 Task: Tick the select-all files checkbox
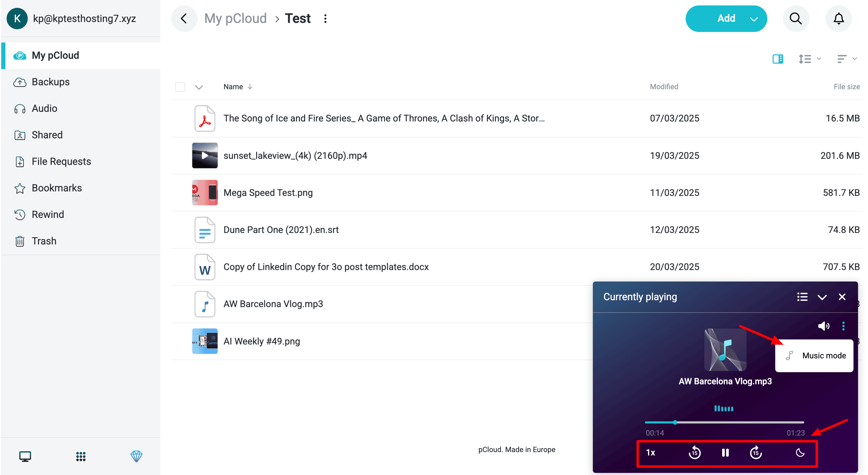pyautogui.click(x=180, y=87)
